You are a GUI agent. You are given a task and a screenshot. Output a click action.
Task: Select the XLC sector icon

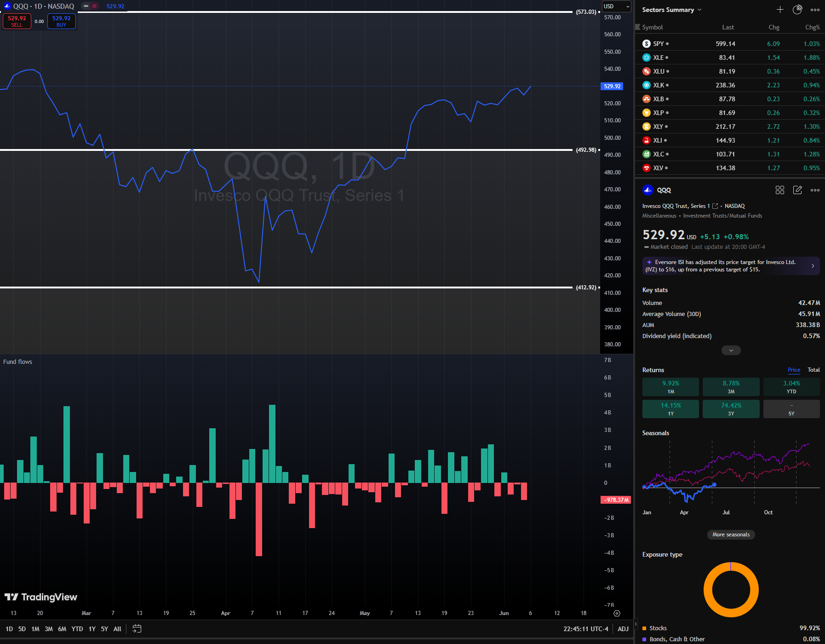click(x=647, y=154)
